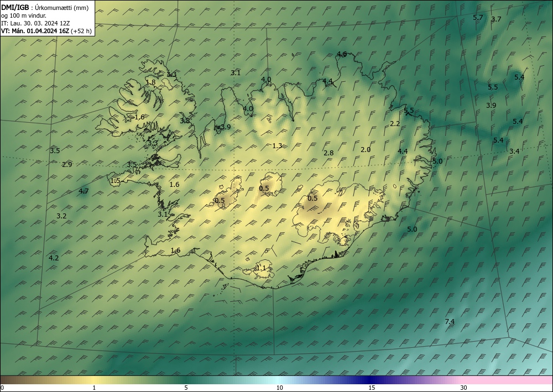Click the 3.4 value on the map
This screenshot has width=553, height=392.
pyautogui.click(x=514, y=151)
